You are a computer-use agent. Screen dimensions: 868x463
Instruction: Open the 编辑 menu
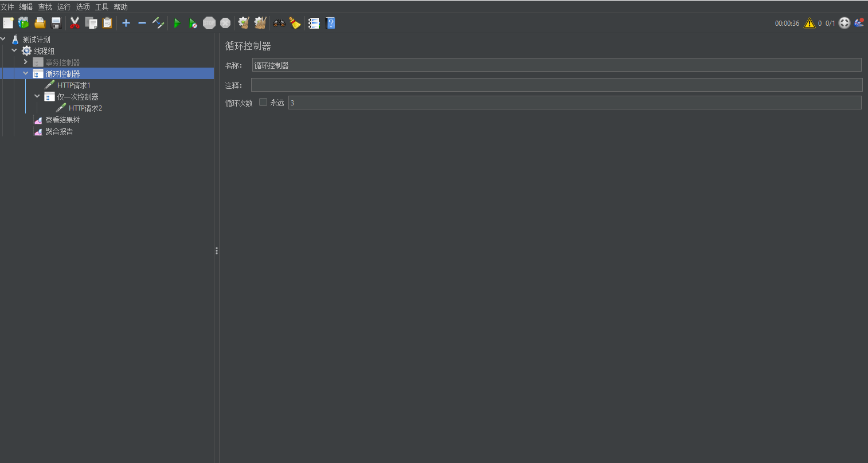coord(26,7)
